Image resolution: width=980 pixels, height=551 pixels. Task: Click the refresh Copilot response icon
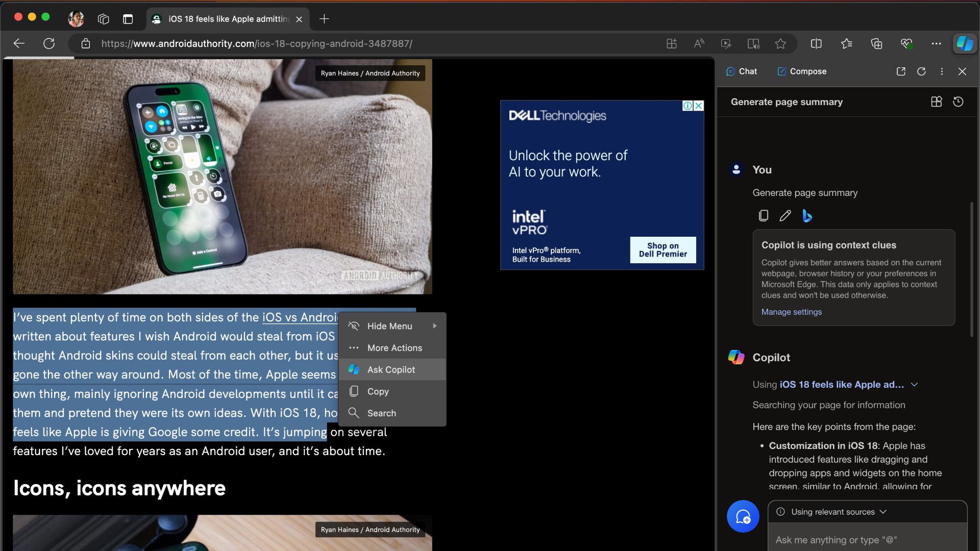pyautogui.click(x=921, y=71)
